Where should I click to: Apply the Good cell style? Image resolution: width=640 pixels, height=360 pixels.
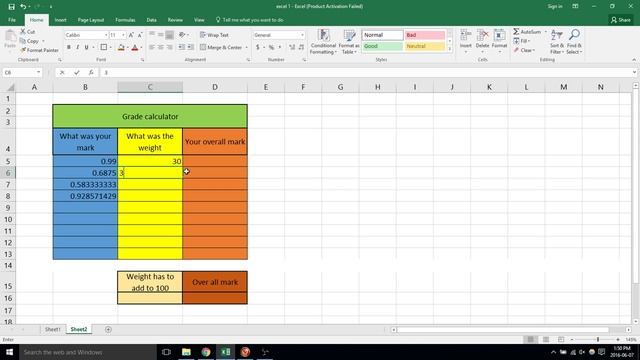click(x=382, y=46)
